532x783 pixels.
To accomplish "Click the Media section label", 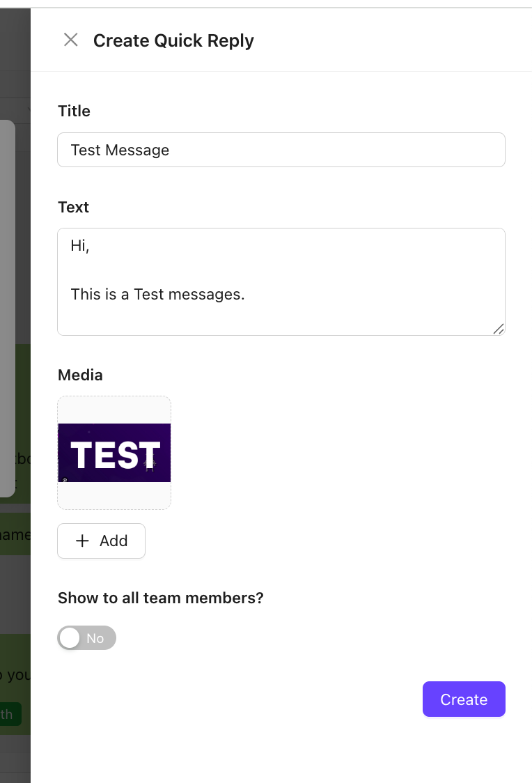I will point(80,375).
